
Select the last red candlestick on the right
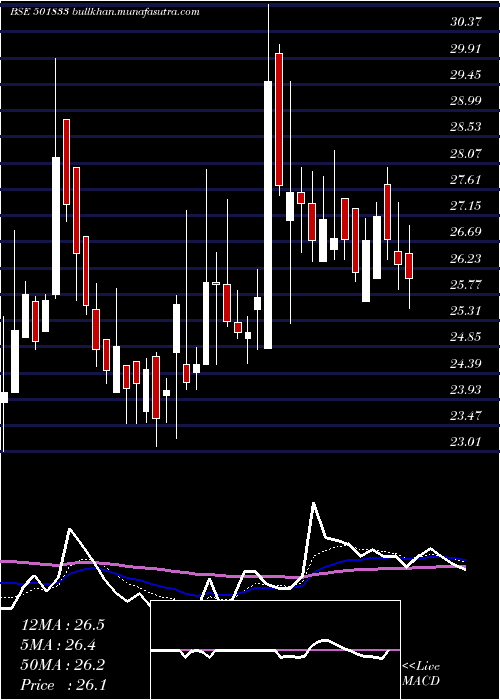[409, 266]
